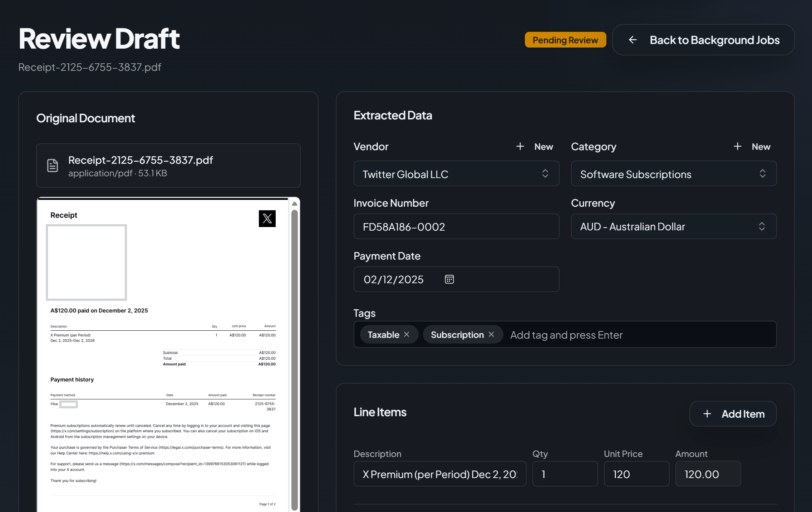Viewport: 812px width, 512px height.
Task: Select the Invoice Number field
Action: pyautogui.click(x=456, y=226)
